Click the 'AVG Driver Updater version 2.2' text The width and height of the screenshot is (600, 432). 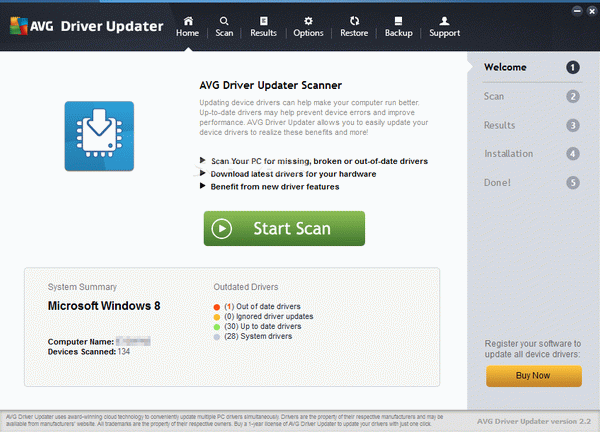point(534,421)
